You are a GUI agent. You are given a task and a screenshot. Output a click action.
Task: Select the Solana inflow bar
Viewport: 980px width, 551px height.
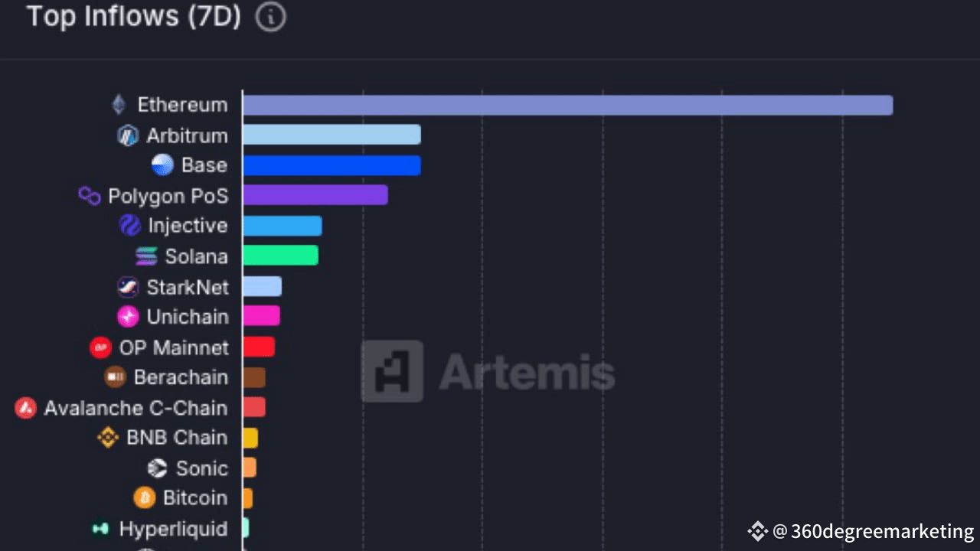pos(281,256)
